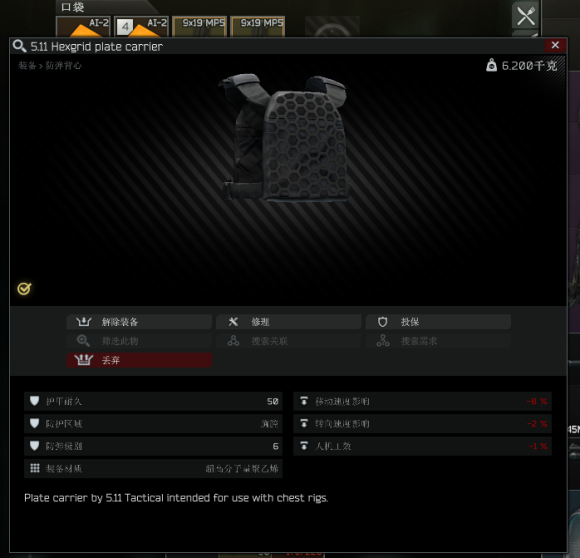This screenshot has width=580, height=558.
Task: Select the first 9x19 MP5 magazine slot
Action: point(200,26)
